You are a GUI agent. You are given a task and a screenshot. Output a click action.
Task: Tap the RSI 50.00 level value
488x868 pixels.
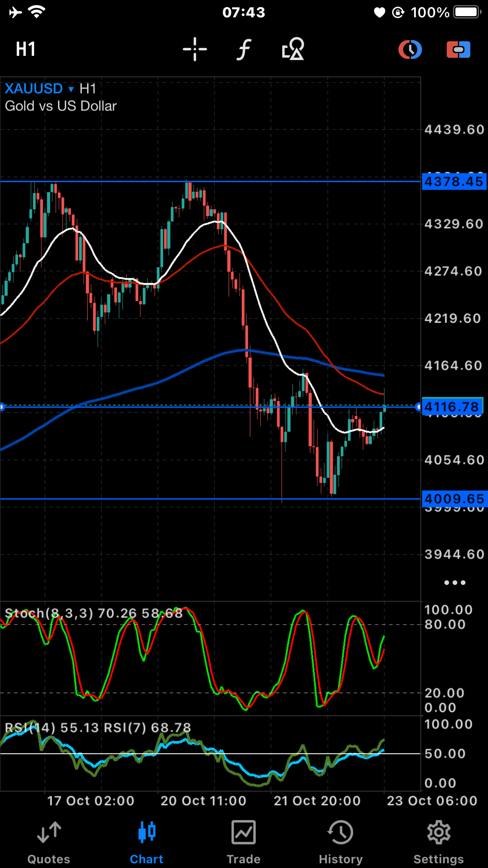tap(445, 754)
